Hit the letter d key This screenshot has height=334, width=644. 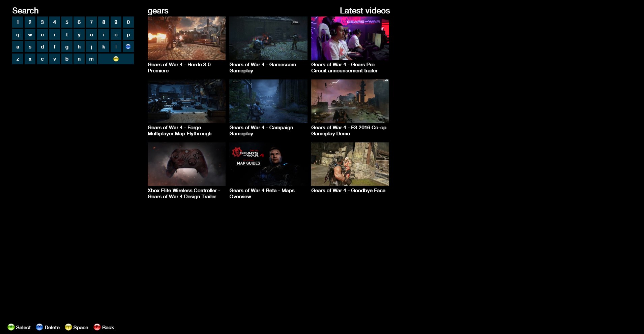click(42, 47)
